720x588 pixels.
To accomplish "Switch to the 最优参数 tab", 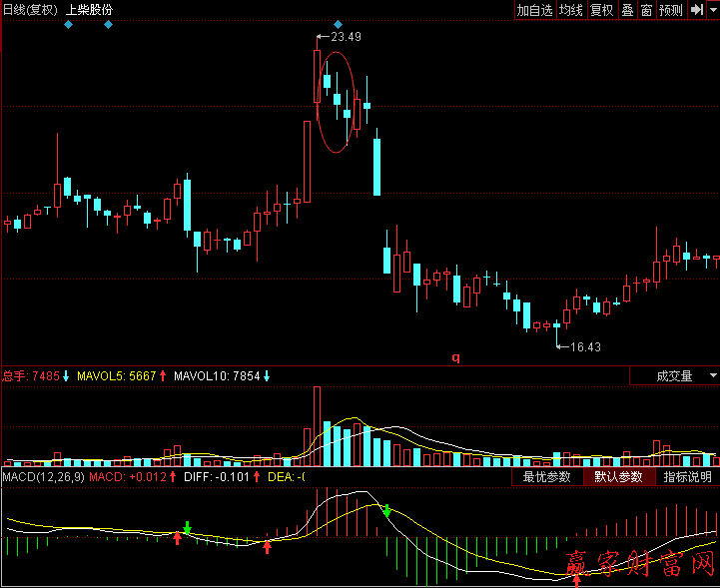I will point(546,477).
